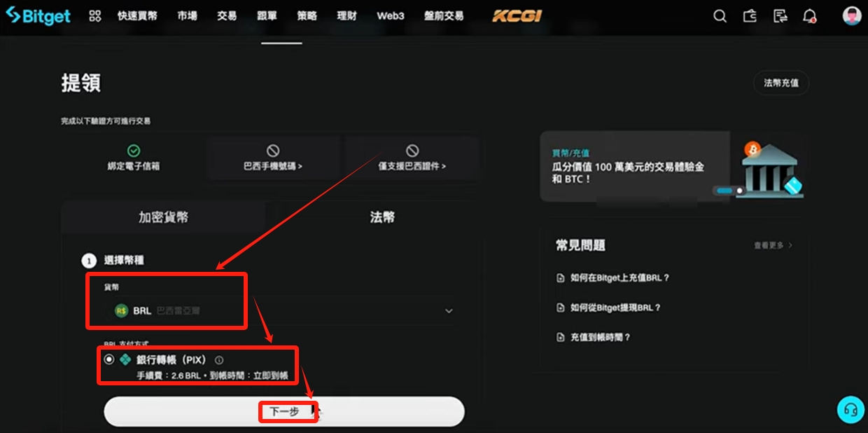Open the search magnifier icon
The image size is (868, 433).
[x=720, y=16]
